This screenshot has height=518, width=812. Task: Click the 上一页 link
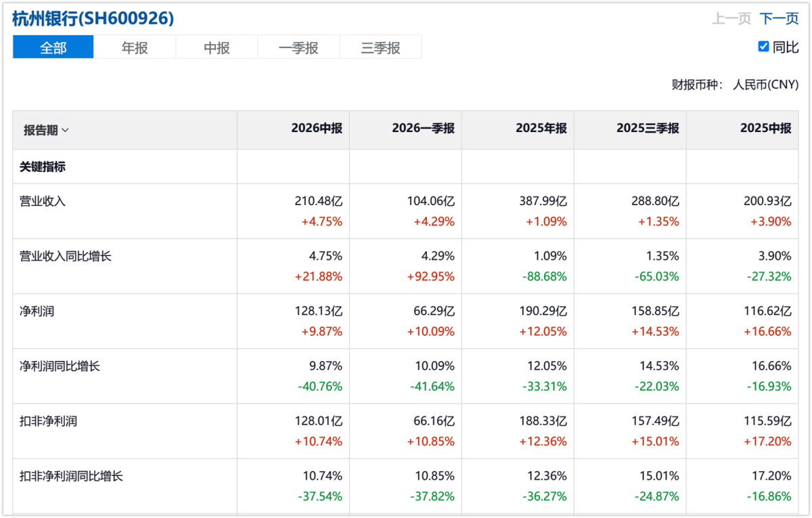click(731, 18)
